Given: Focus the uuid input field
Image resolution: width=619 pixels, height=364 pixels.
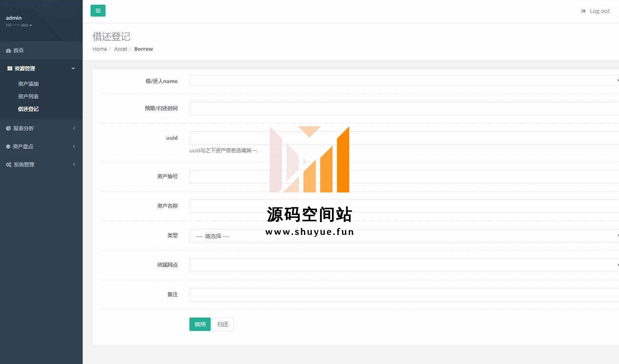Looking at the screenshot, I should tap(404, 138).
